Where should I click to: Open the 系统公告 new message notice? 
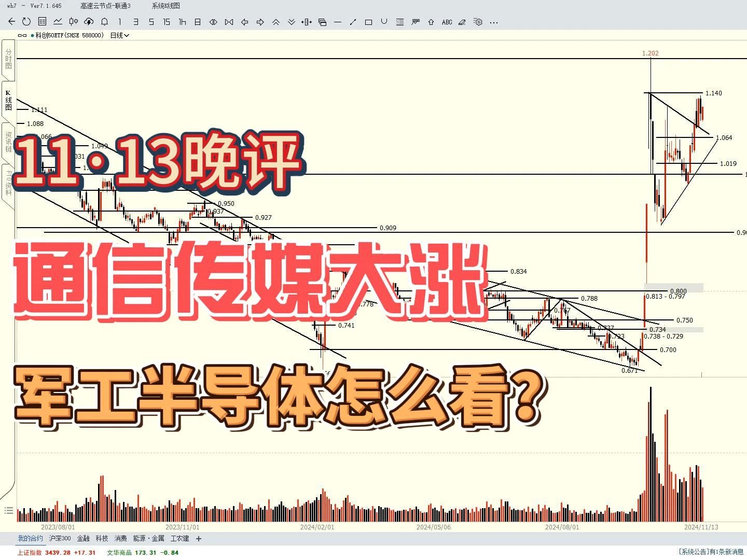[x=711, y=552]
